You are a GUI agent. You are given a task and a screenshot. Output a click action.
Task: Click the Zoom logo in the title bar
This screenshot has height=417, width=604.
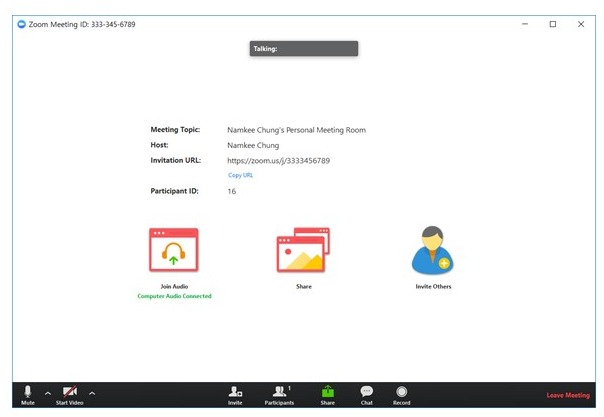click(x=22, y=24)
